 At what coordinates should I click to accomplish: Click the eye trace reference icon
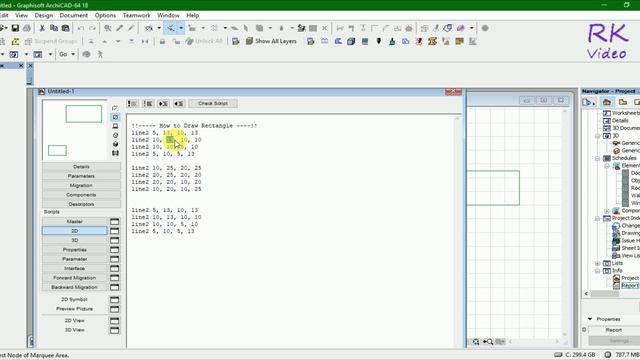click(149, 28)
